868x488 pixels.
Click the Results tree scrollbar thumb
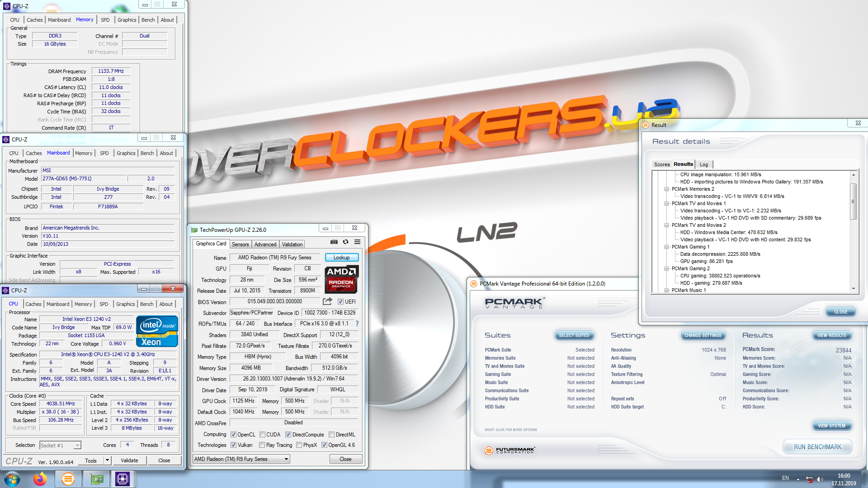[x=853, y=202]
